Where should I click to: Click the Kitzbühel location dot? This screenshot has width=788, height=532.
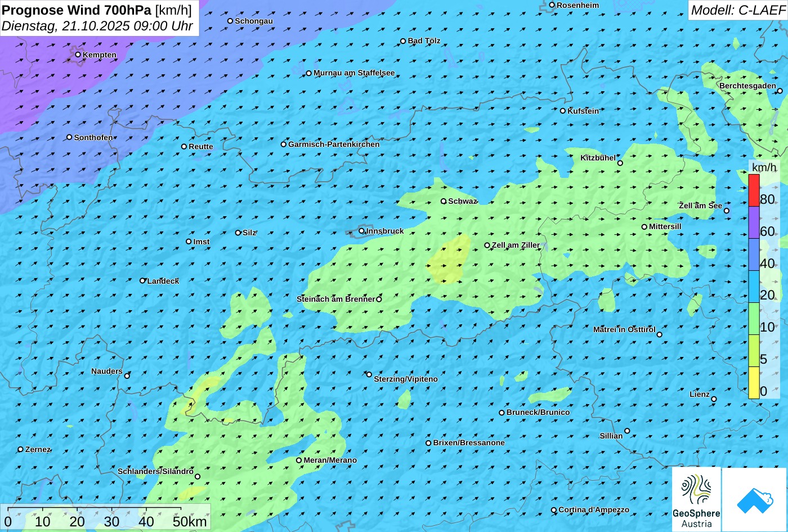[620, 163]
